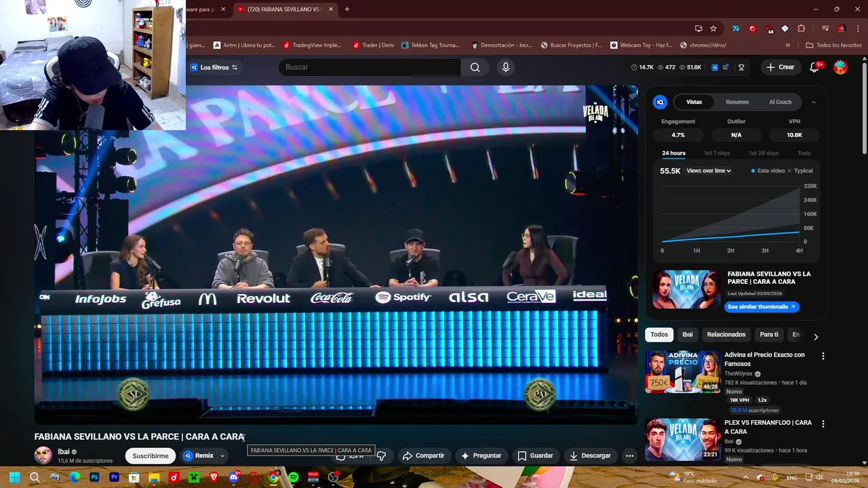Open the list icon beside vidIQ header icon
Viewport: 868px width, 488px height.
click(x=726, y=67)
